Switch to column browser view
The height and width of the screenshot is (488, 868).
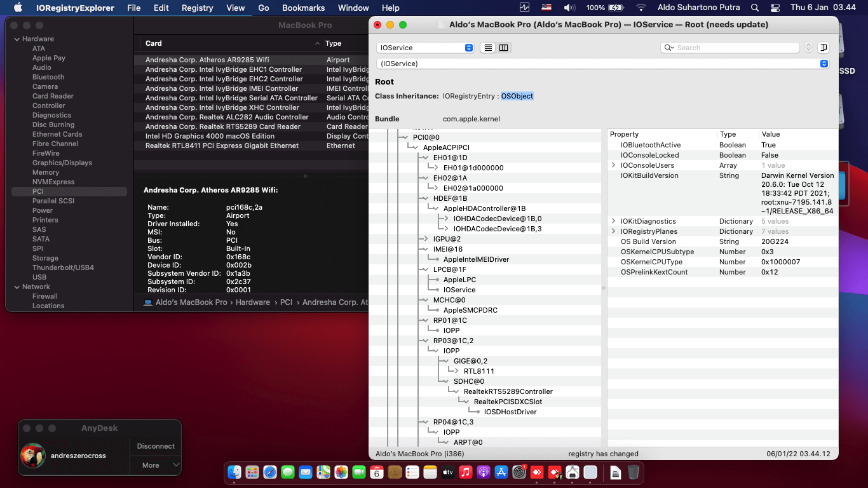[504, 48]
